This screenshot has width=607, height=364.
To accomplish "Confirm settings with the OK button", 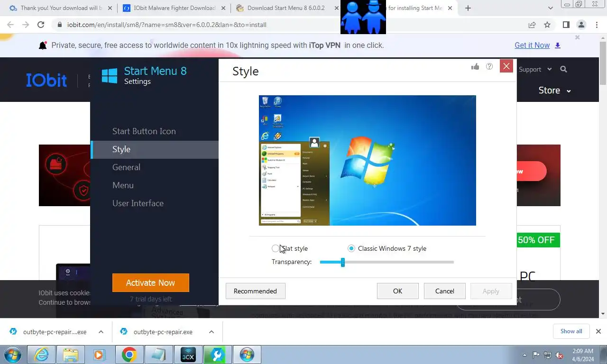I will (x=397, y=291).
